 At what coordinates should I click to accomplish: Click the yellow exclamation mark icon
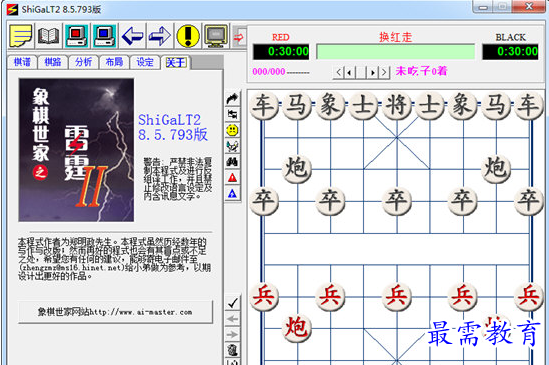(188, 36)
